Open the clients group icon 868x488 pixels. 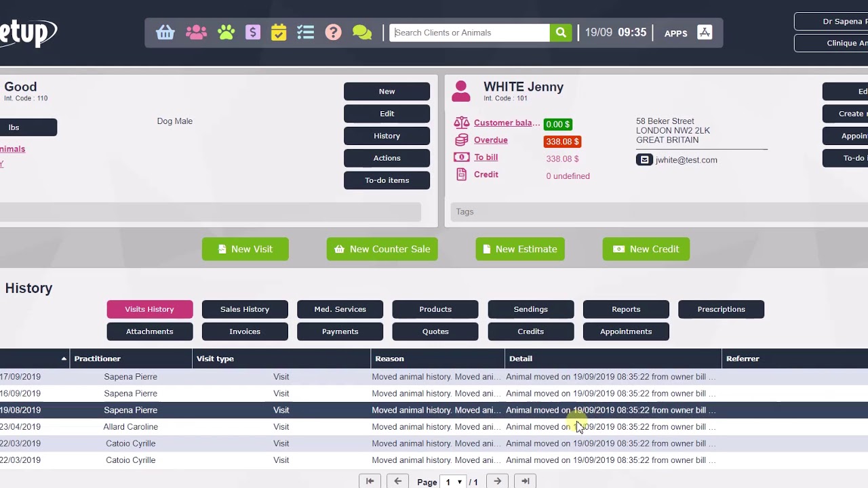pyautogui.click(x=196, y=33)
